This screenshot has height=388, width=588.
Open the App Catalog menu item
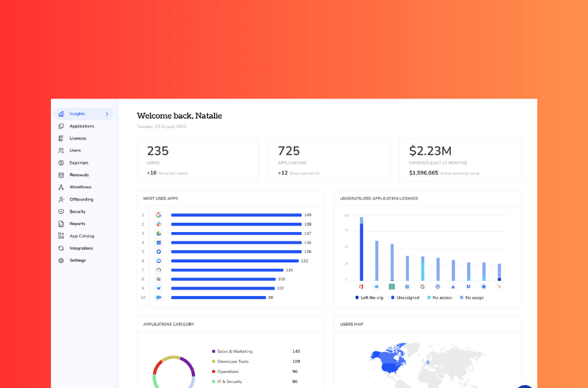pyautogui.click(x=81, y=236)
